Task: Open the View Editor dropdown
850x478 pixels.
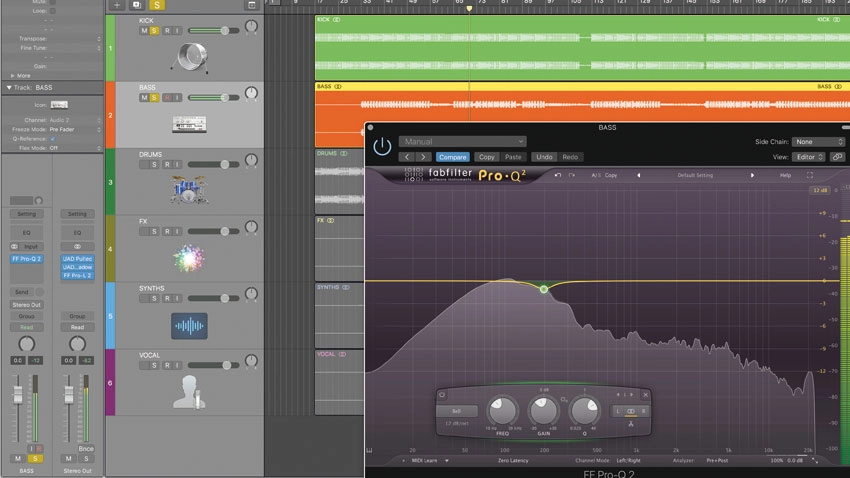Action: (x=809, y=157)
